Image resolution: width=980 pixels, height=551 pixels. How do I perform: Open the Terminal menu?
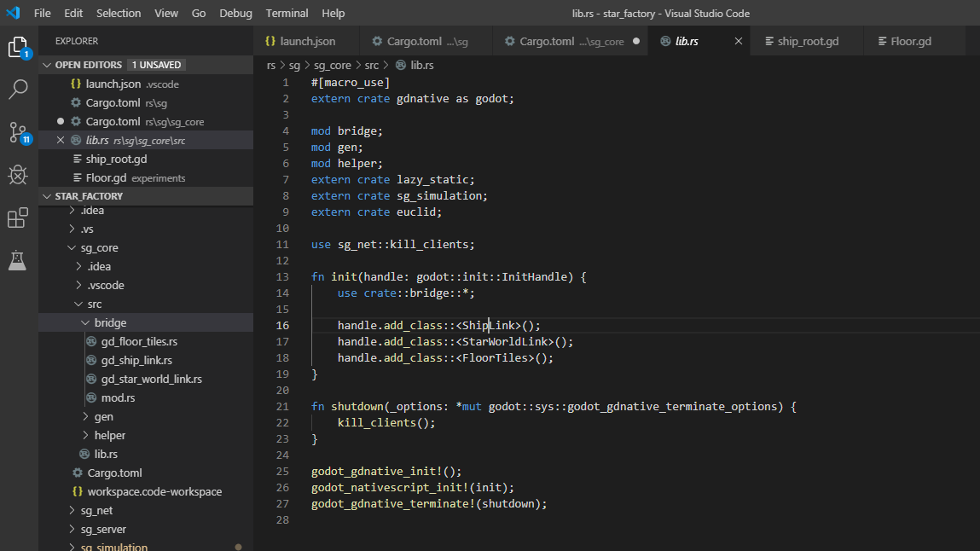[x=287, y=13]
